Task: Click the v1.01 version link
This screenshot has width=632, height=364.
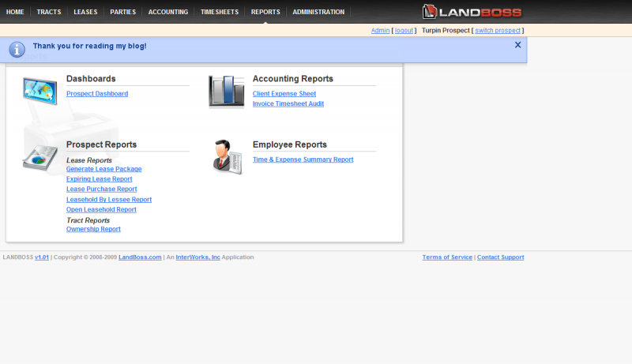Action: pos(42,257)
